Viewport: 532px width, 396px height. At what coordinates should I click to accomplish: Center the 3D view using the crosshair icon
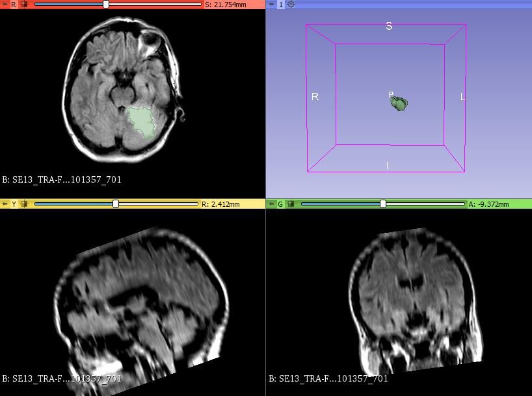click(x=291, y=5)
